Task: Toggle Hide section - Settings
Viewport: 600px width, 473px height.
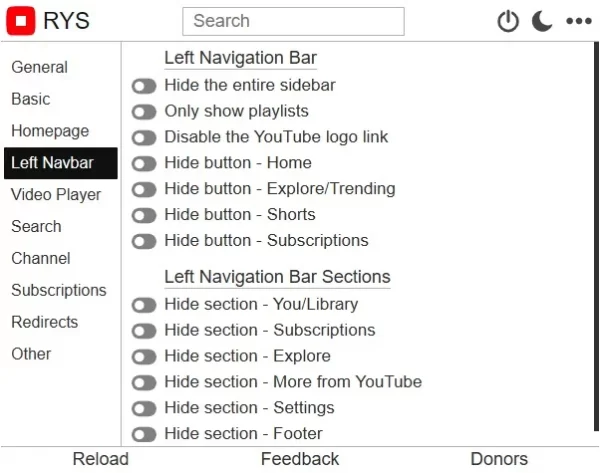Action: pos(144,408)
